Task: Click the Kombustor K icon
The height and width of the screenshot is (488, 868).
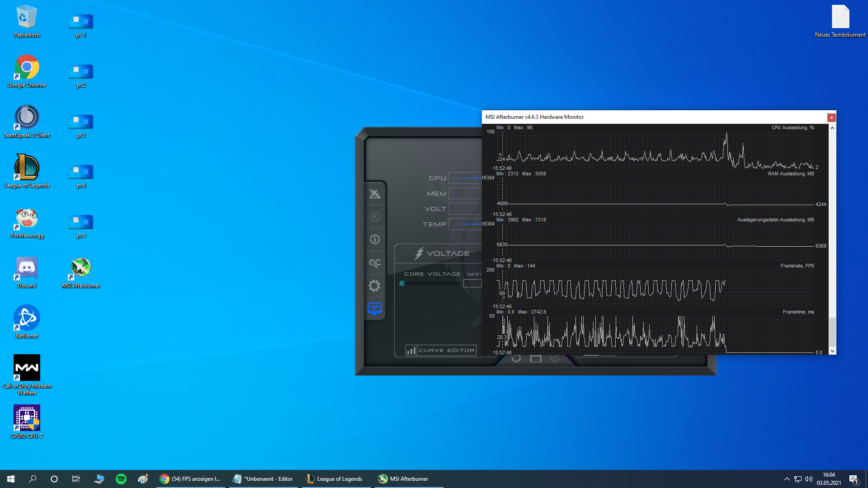Action: coord(374,216)
